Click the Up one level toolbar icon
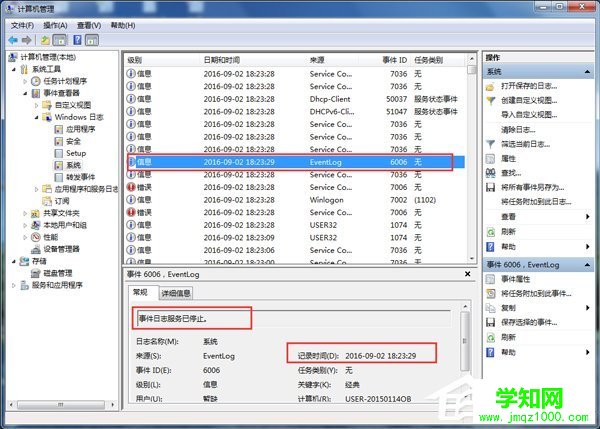This screenshot has height=429, width=600. click(x=45, y=40)
